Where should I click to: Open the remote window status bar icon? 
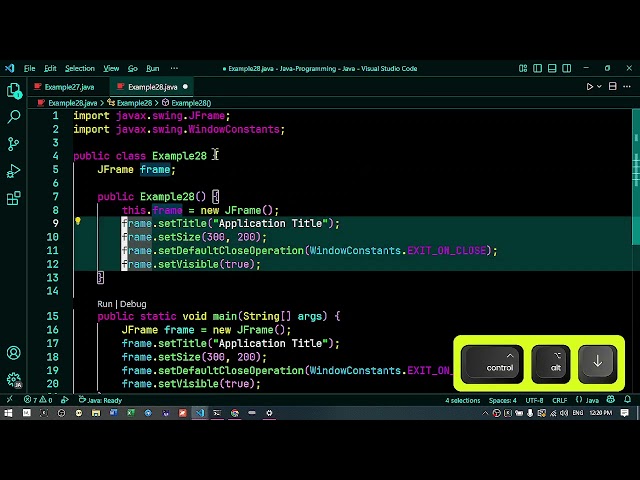click(9, 400)
